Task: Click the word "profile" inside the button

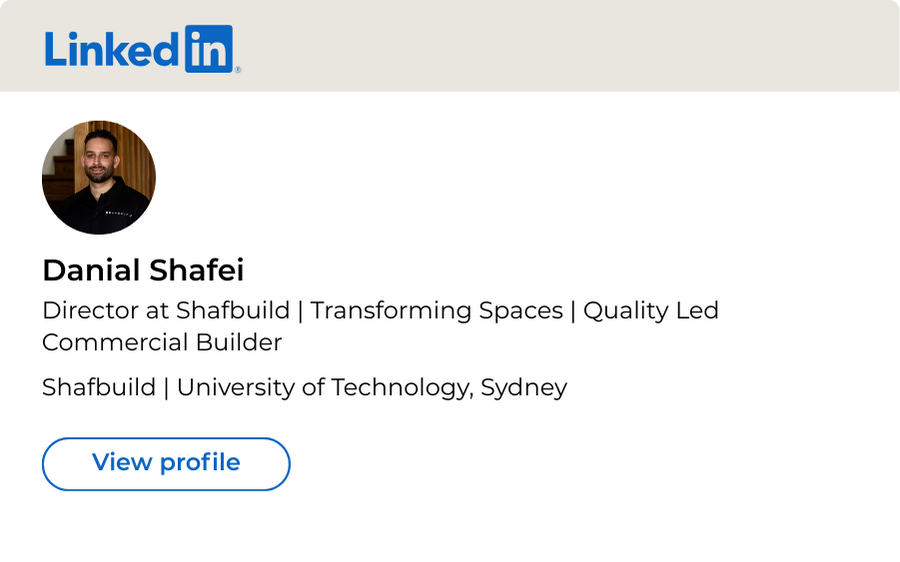Action: coord(200,463)
